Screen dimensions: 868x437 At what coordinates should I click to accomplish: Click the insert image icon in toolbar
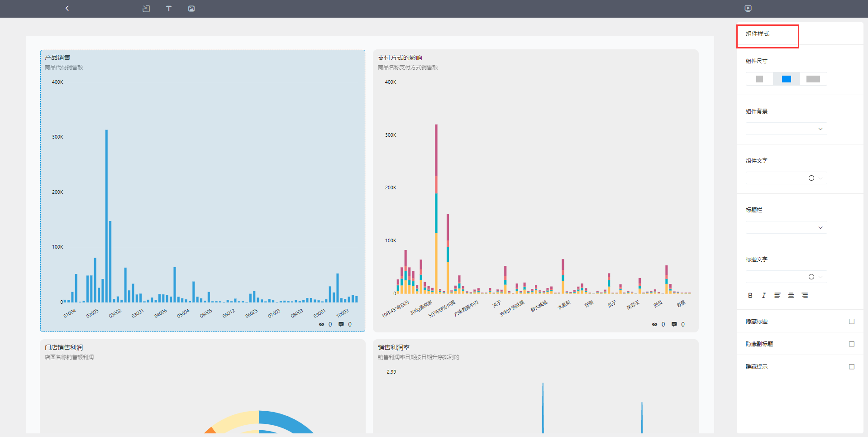[191, 8]
